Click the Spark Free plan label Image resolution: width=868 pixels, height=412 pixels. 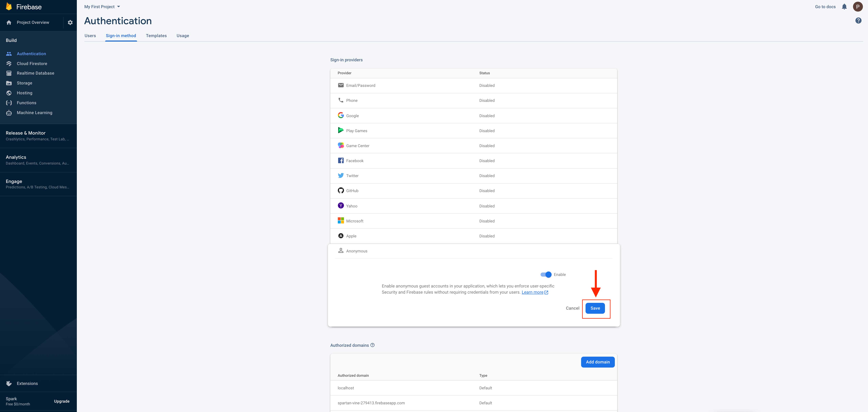click(x=18, y=401)
